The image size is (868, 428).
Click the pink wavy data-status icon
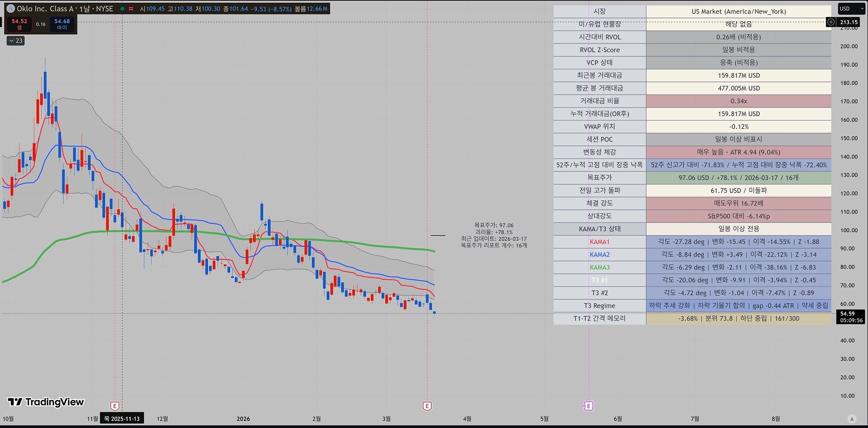131,9
